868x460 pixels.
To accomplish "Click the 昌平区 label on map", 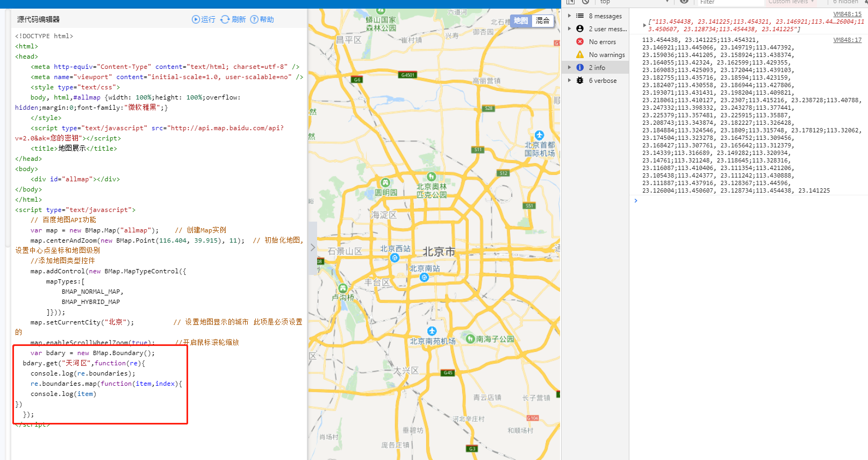I will click(349, 40).
